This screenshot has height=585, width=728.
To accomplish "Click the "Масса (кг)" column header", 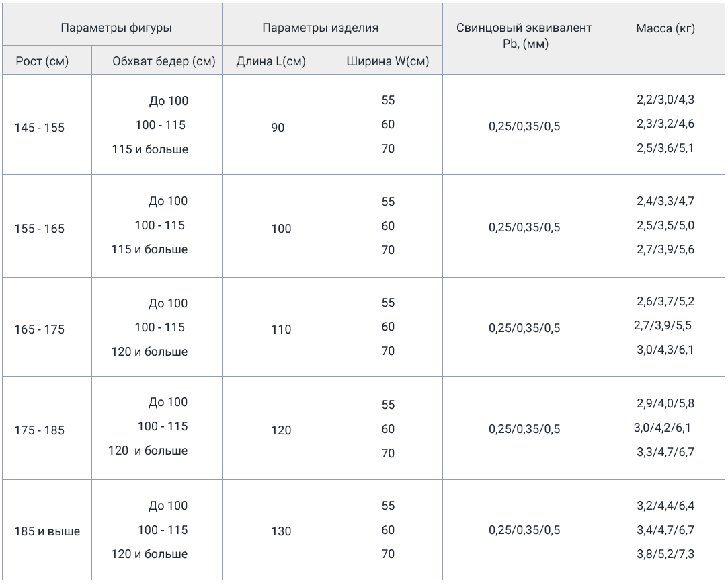I will point(665,28).
